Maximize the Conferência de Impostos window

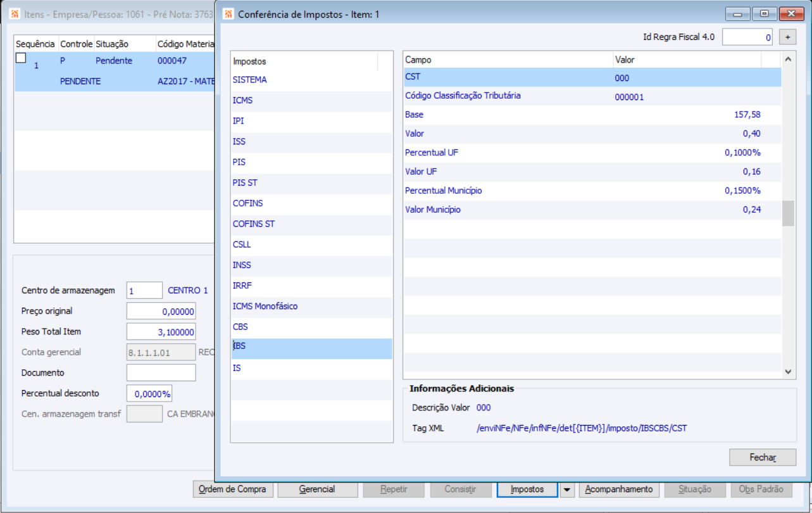point(765,13)
